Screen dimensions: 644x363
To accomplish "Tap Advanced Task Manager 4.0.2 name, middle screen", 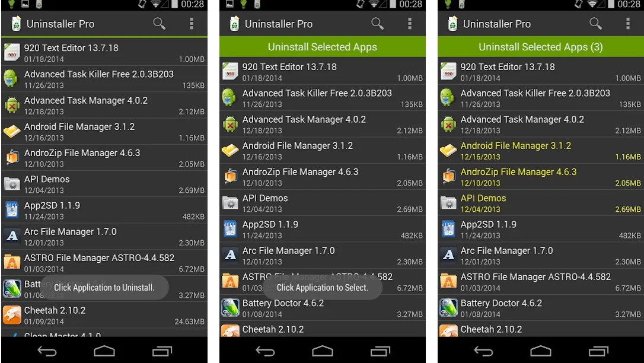I will tap(304, 119).
